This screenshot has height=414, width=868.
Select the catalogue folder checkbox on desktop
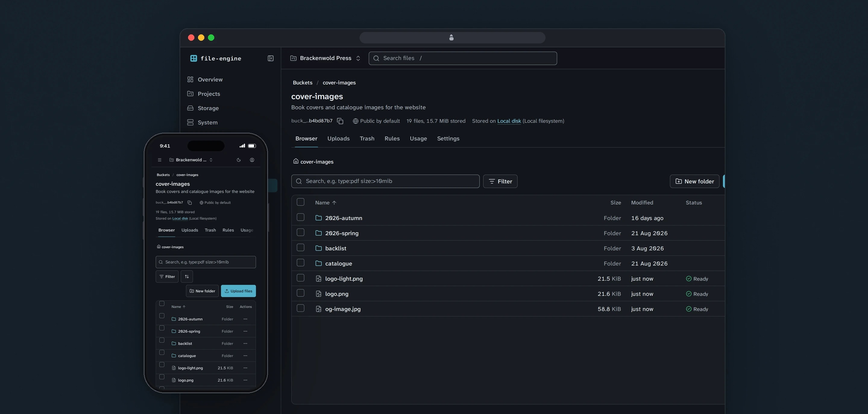300,263
